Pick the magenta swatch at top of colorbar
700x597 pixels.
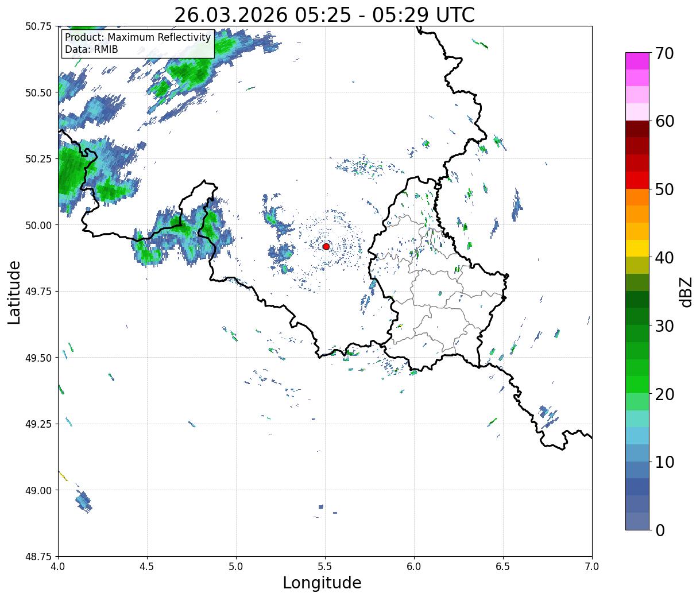637,61
